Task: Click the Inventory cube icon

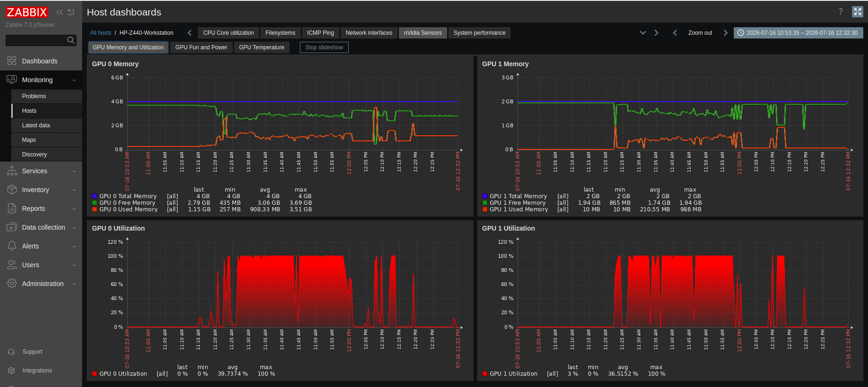Action: tap(12, 190)
